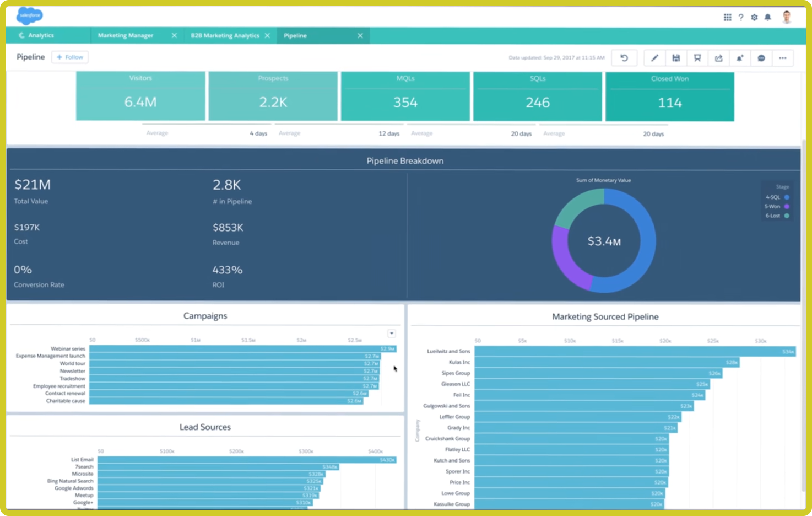
Task: Open the Salesforce app launcher grid
Action: coord(727,17)
